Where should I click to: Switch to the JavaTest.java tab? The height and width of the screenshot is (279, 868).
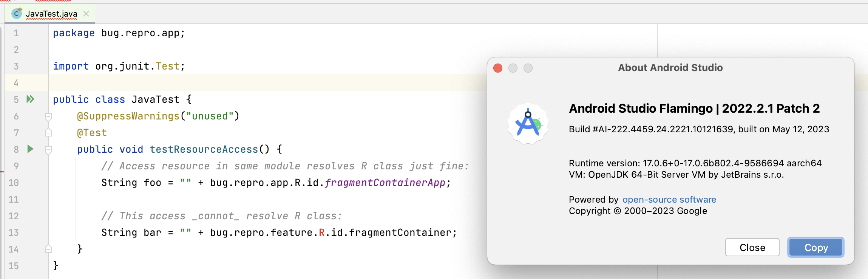pos(51,14)
